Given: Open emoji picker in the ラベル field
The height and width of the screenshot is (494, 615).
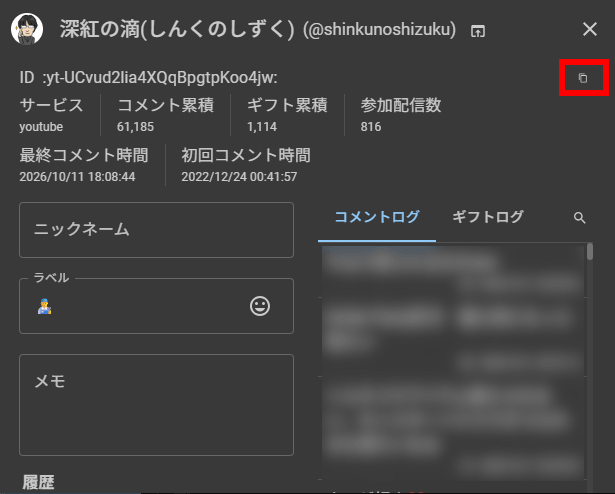Looking at the screenshot, I should [260, 306].
